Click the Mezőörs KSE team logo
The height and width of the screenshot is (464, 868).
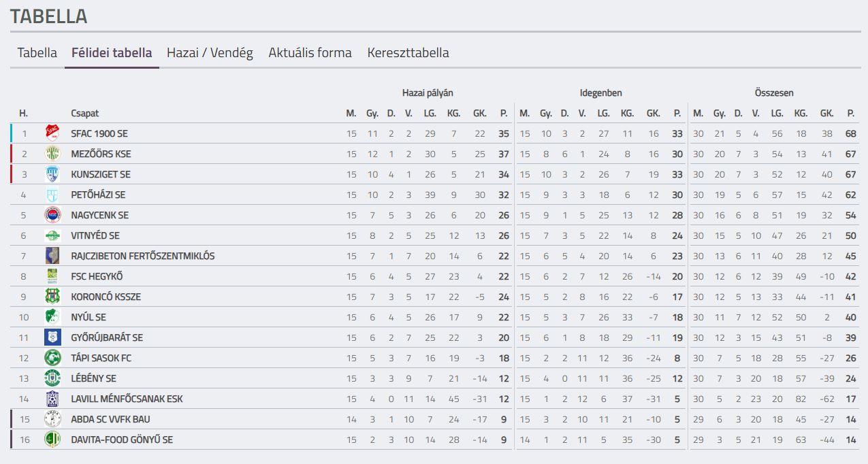click(52, 154)
